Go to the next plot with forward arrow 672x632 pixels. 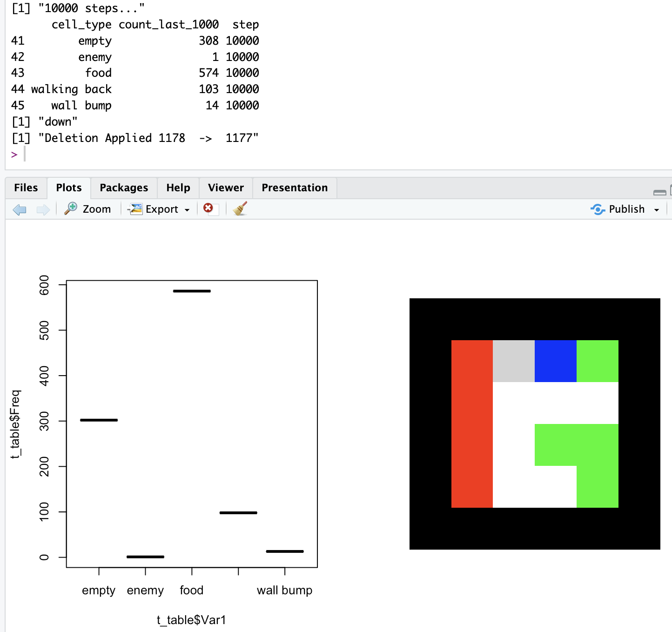[43, 209]
